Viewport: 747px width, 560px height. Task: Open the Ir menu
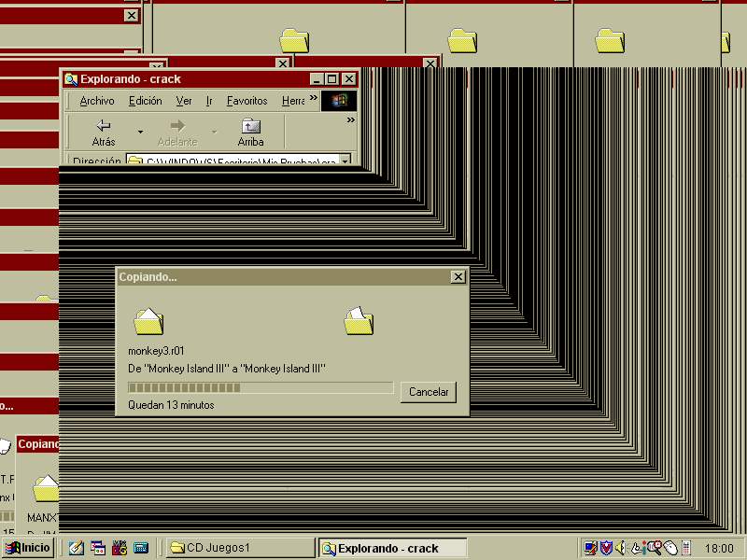(209, 101)
